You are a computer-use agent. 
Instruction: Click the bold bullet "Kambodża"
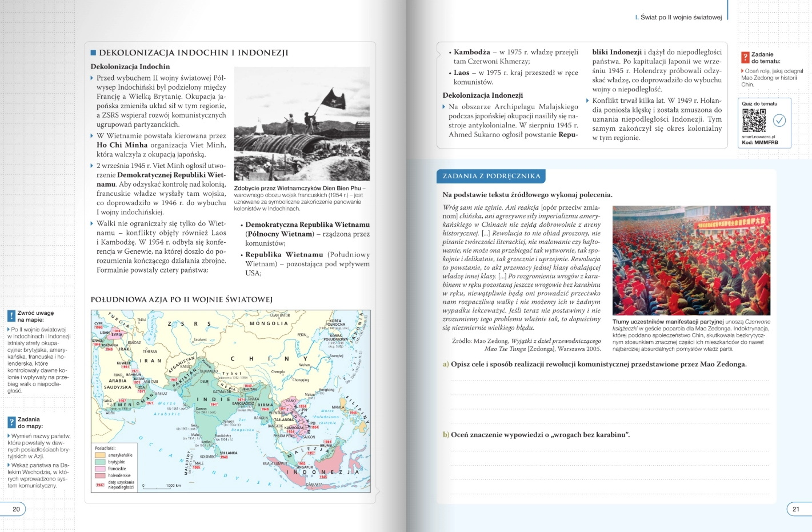coord(472,52)
